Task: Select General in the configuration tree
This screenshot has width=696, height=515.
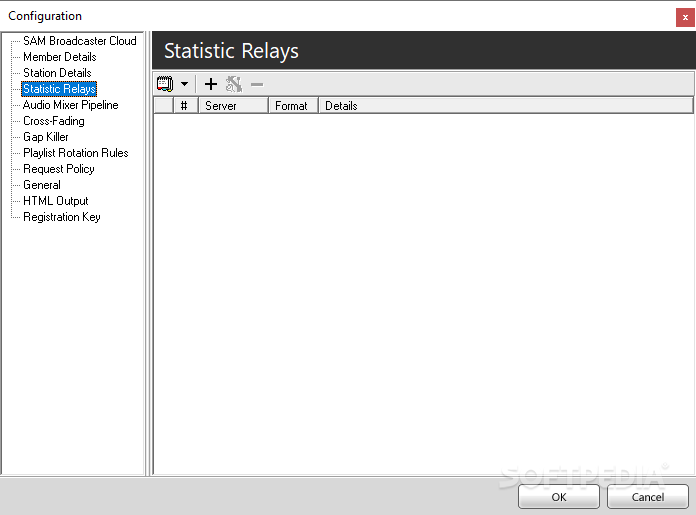Action: [x=42, y=185]
